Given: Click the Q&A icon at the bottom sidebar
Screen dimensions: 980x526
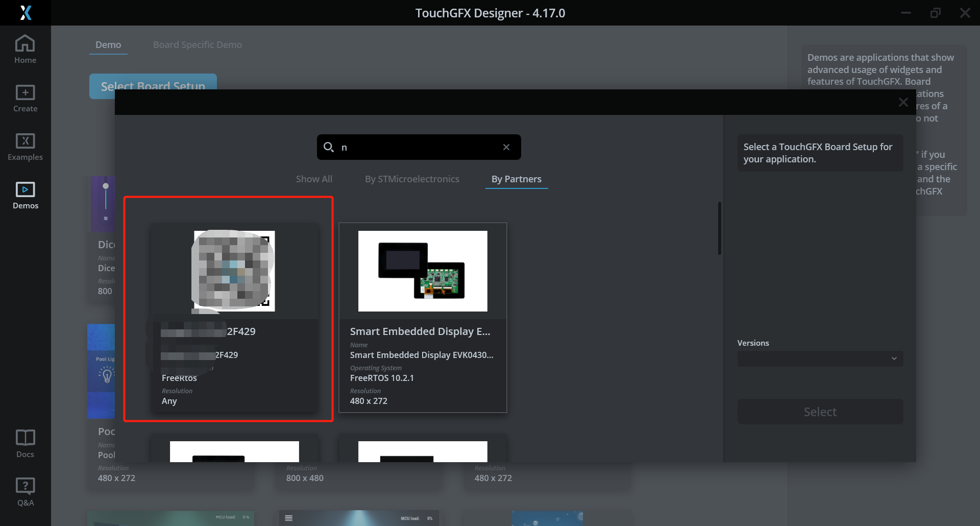Looking at the screenshot, I should (x=25, y=490).
